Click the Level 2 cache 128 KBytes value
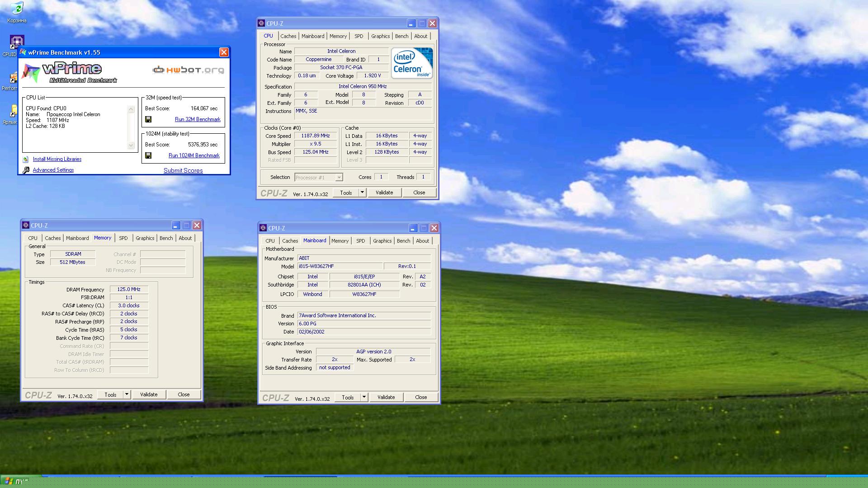 [x=387, y=152]
